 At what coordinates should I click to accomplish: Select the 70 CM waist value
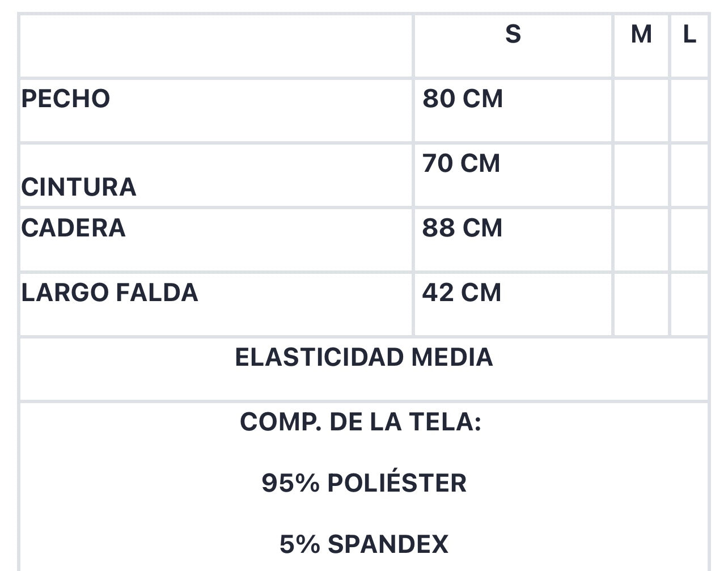click(x=462, y=163)
